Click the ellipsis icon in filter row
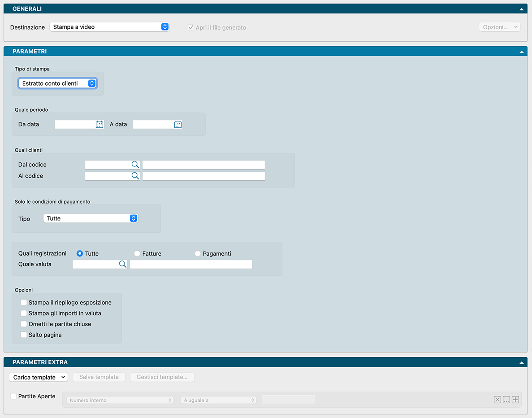The image size is (532, 418). click(x=506, y=400)
